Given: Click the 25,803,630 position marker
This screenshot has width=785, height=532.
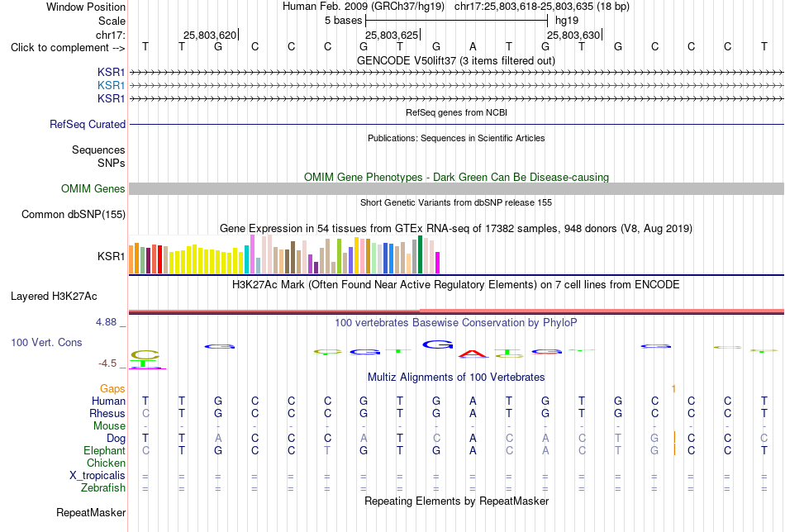Looking at the screenshot, I should 573,35.
